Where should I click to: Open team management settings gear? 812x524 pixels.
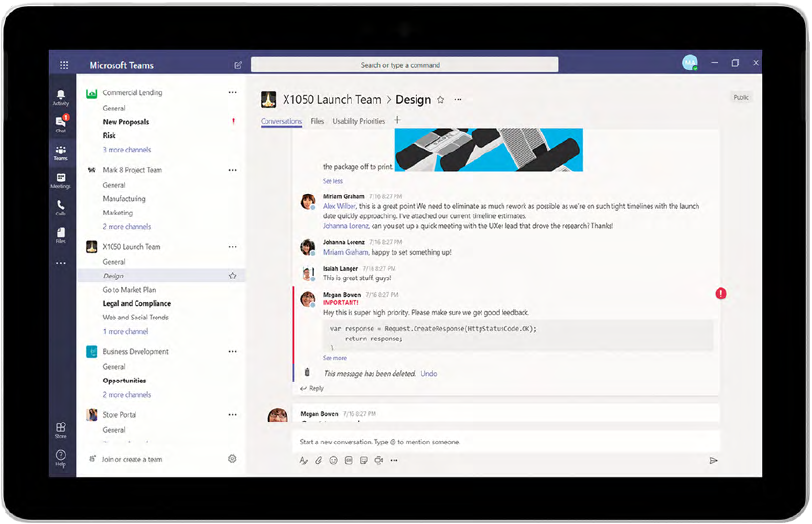(232, 458)
